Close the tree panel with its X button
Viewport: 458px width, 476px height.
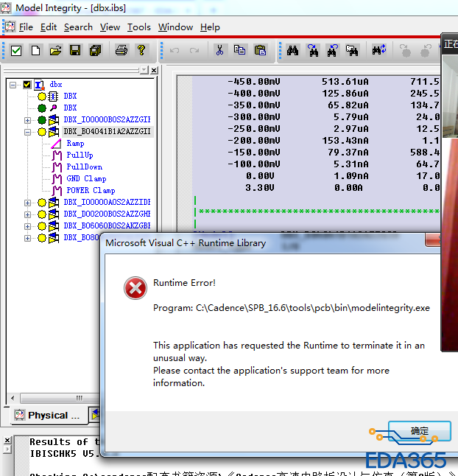pyautogui.click(x=154, y=71)
